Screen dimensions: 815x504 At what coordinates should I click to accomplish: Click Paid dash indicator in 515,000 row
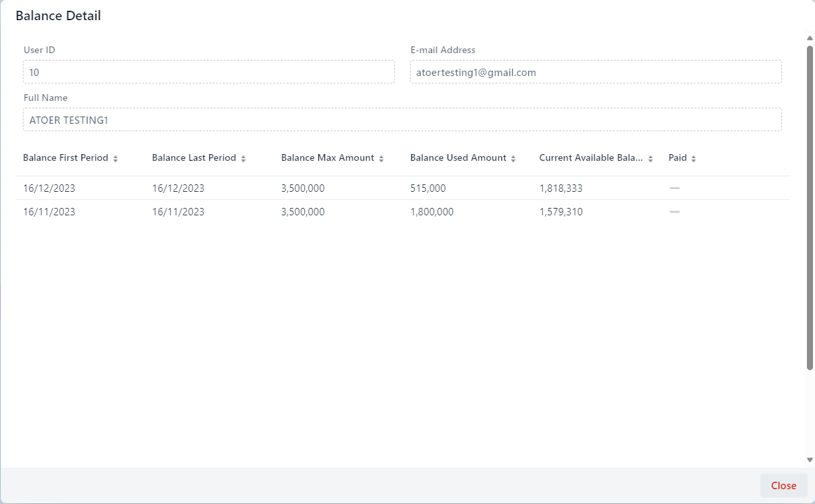(674, 188)
